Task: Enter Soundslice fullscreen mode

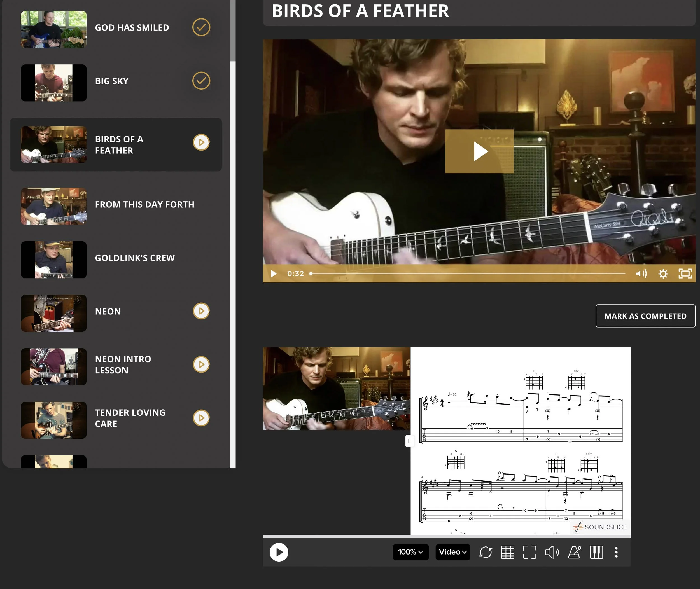Action: (x=529, y=552)
